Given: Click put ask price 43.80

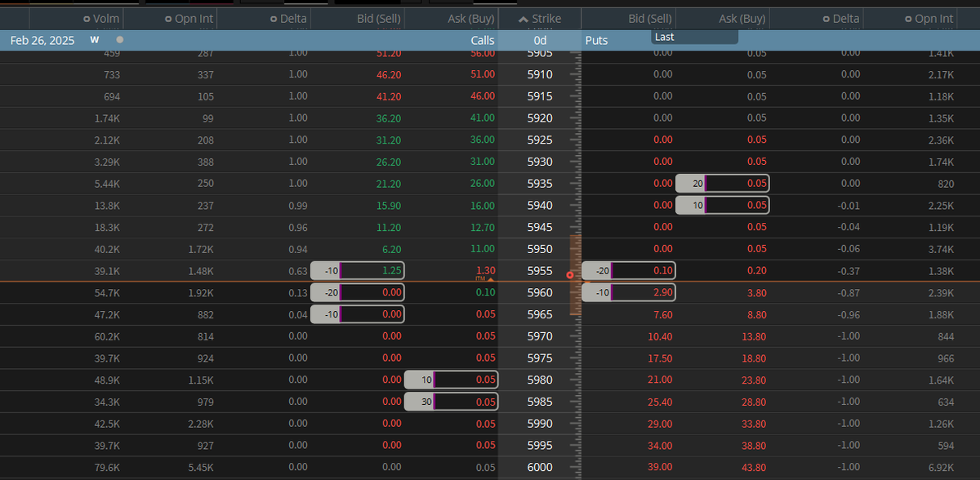Looking at the screenshot, I should point(754,467).
